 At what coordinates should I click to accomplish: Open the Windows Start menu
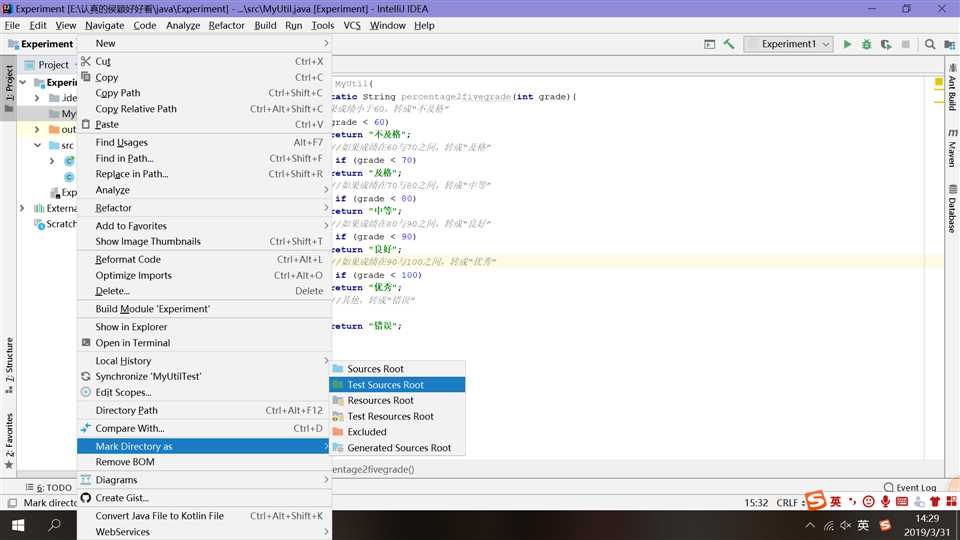tap(17, 525)
